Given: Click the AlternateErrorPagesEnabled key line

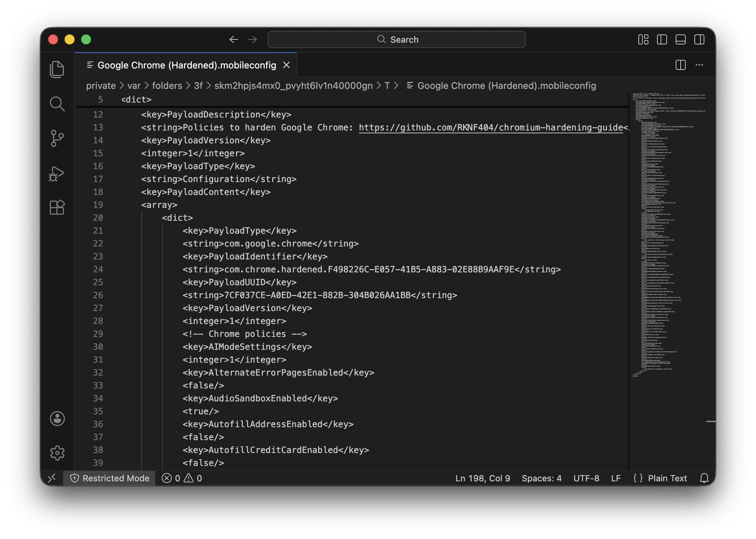Looking at the screenshot, I should (x=278, y=372).
